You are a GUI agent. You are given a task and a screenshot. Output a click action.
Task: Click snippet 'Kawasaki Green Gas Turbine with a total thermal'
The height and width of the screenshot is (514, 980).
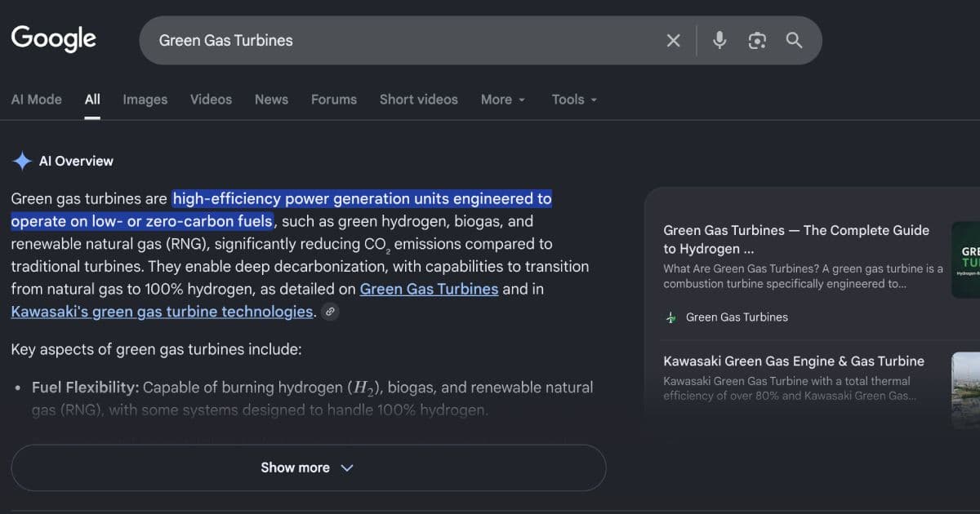click(786, 381)
